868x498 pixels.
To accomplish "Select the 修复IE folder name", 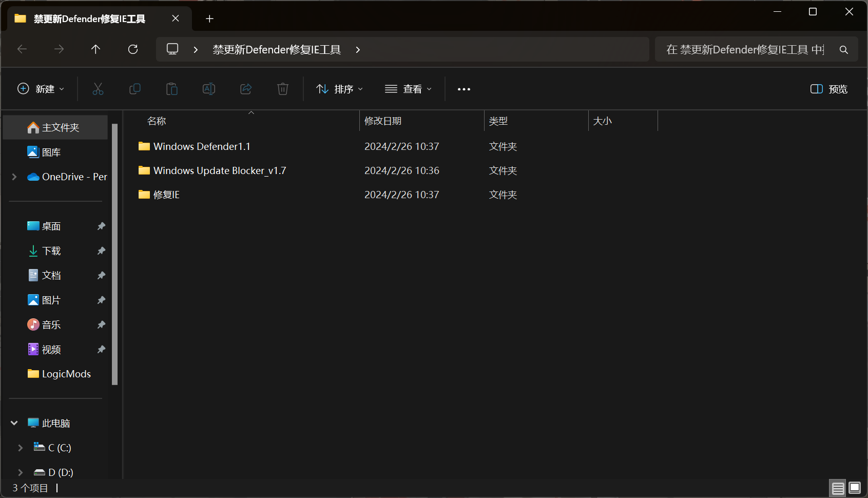I will click(166, 195).
